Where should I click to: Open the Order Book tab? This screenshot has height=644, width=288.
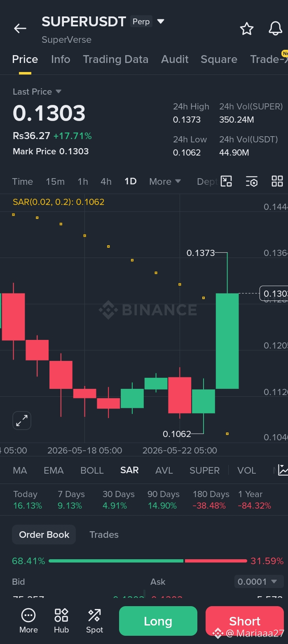point(44,535)
